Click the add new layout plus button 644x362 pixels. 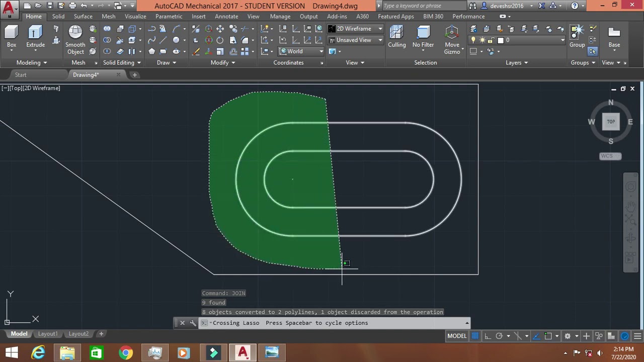(x=101, y=334)
